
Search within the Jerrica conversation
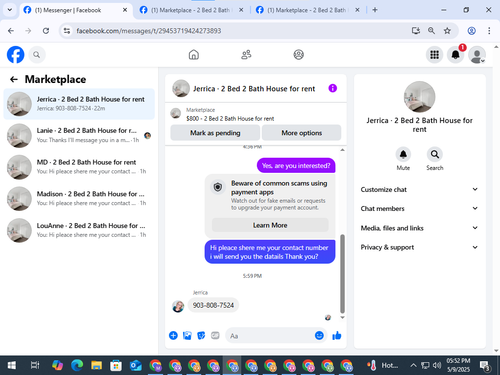click(435, 154)
